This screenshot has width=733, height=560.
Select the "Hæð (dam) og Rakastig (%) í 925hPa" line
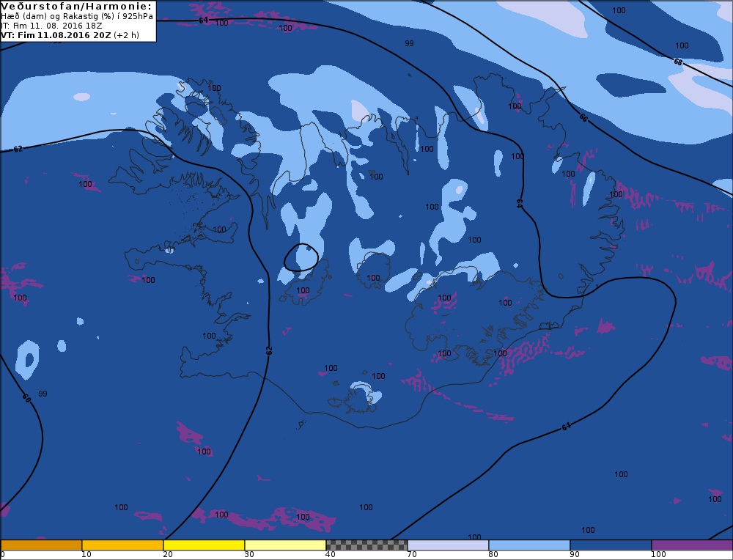[x=77, y=16]
